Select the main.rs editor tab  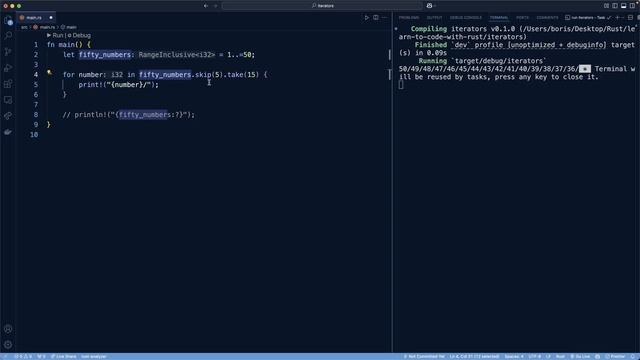(x=36, y=18)
